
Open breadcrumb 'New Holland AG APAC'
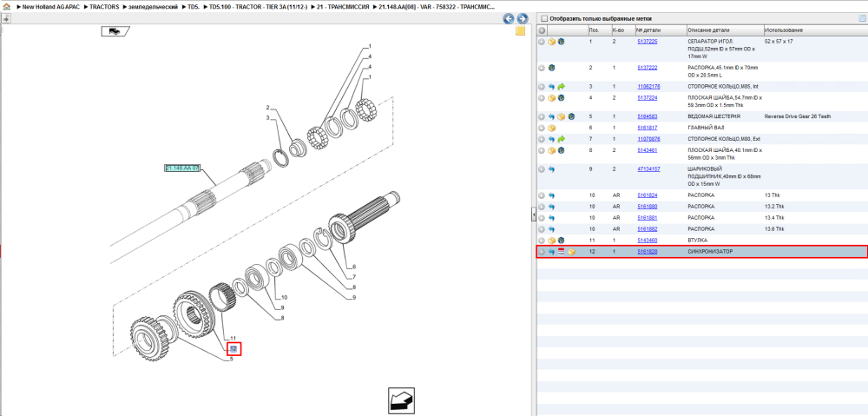point(51,7)
